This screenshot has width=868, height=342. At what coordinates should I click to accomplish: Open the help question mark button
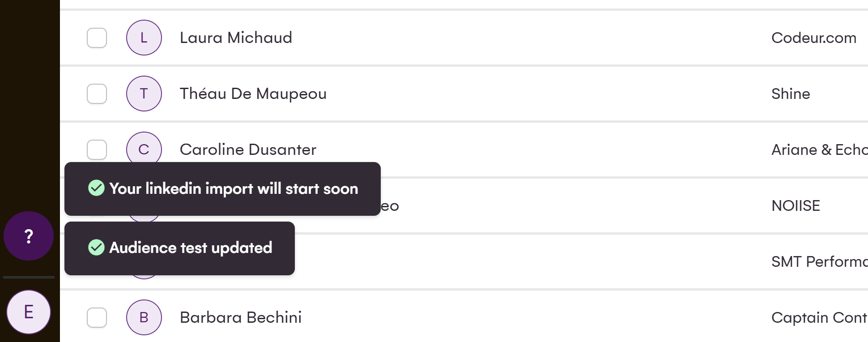click(29, 236)
